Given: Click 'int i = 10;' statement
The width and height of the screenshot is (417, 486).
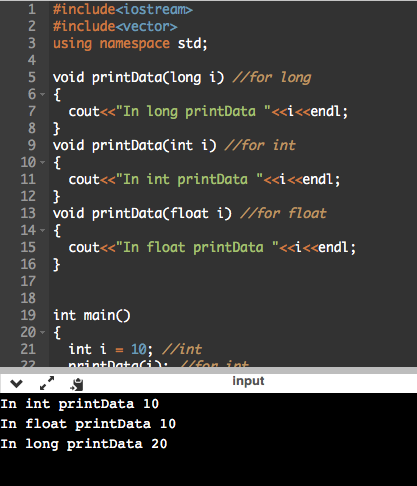Looking at the screenshot, I should point(111,349).
